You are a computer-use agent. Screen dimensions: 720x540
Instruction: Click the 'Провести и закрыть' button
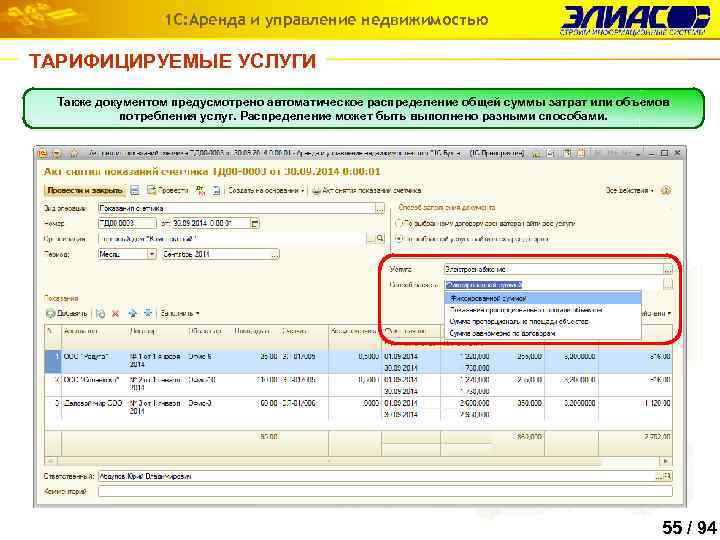pos(85,190)
